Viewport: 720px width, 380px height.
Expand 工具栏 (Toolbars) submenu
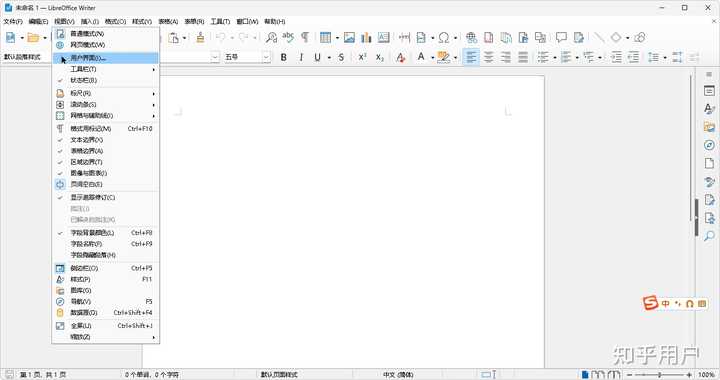pos(106,69)
